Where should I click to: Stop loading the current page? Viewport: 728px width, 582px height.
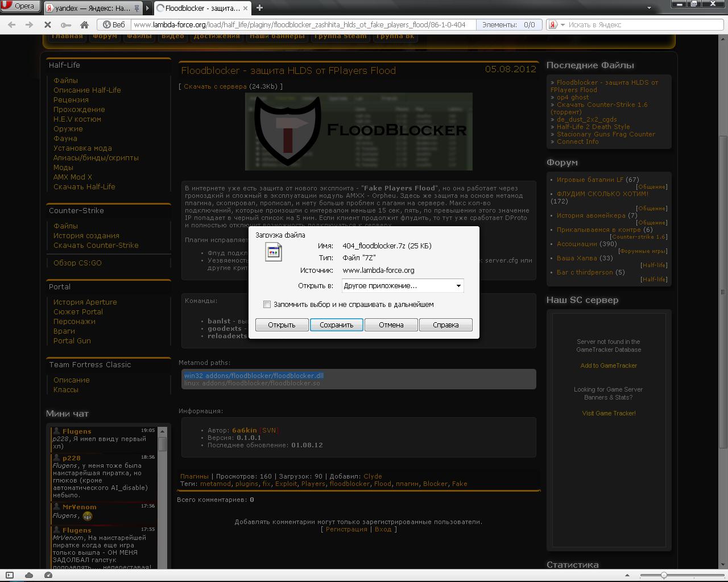[48, 25]
